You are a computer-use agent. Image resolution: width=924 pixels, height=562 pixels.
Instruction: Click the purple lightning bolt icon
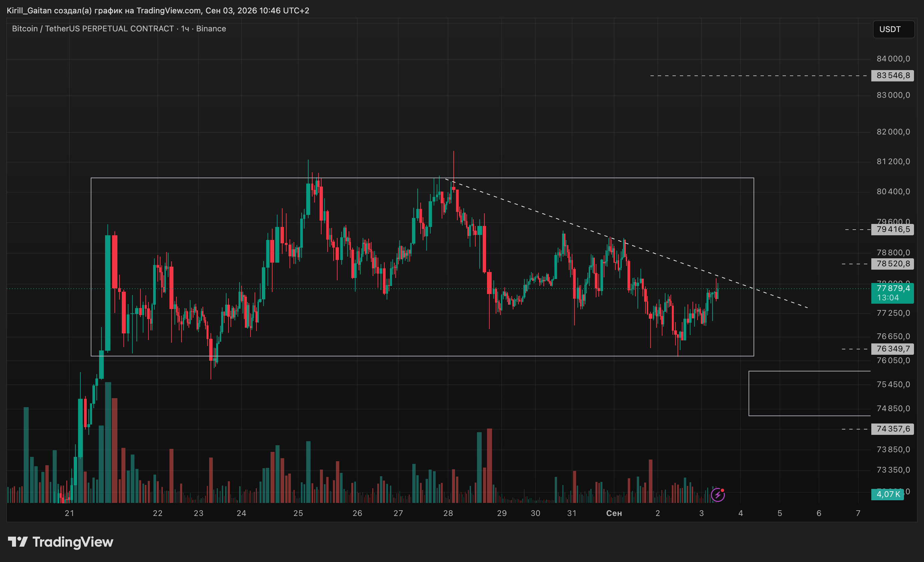(718, 495)
